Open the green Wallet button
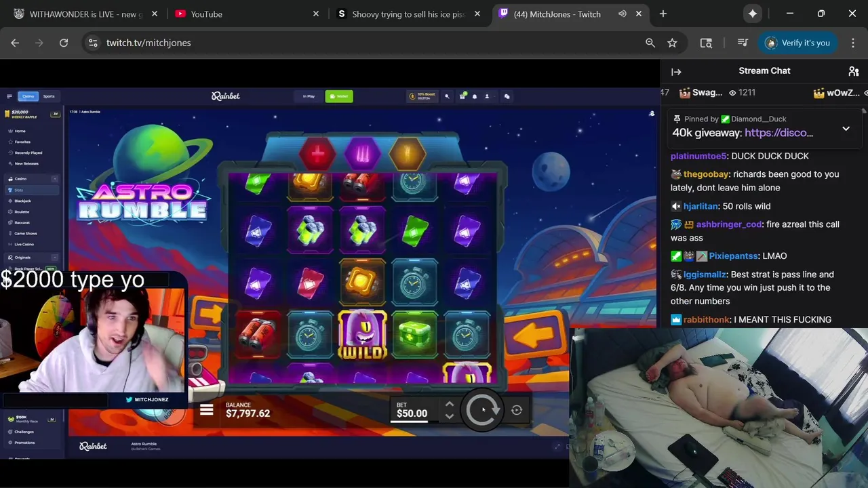This screenshot has width=868, height=488. [339, 96]
